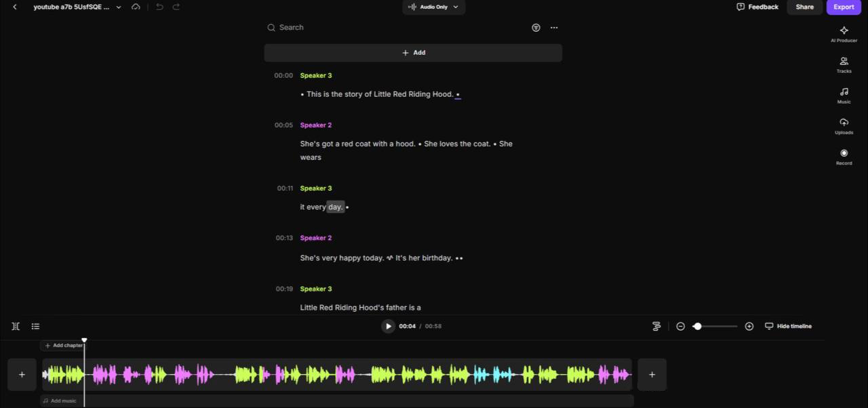Viewport: 868px width, 408px height.
Task: Click the text "She's very happy today."
Action: coord(342,258)
